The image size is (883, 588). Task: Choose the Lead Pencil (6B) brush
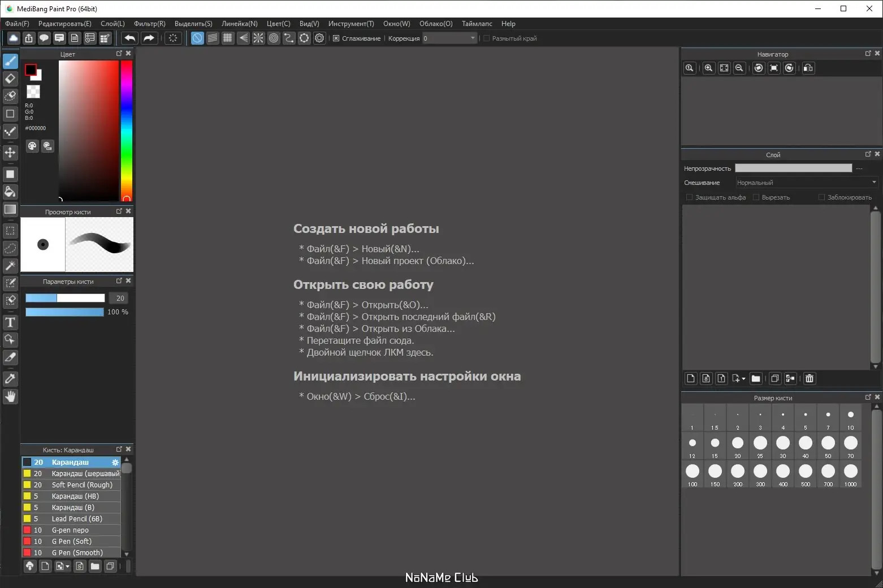pos(71,519)
